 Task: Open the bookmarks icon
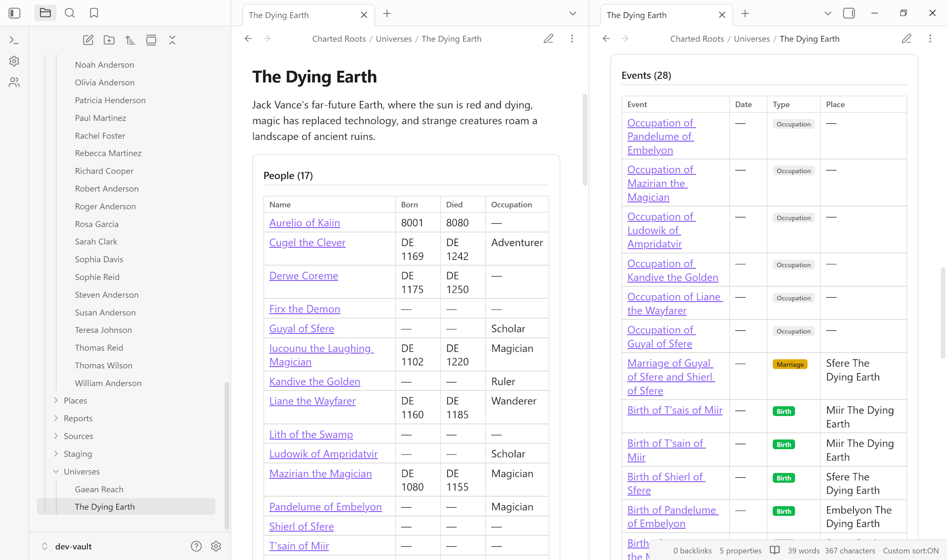click(x=94, y=13)
